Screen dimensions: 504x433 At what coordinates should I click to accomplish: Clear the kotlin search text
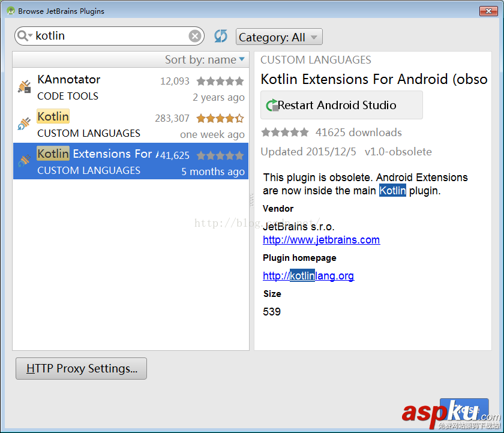pos(195,36)
